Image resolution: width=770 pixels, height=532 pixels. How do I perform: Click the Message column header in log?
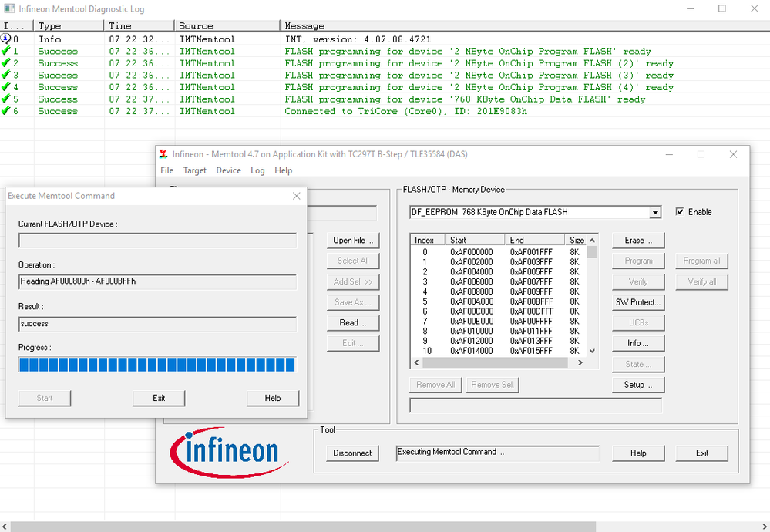point(525,25)
